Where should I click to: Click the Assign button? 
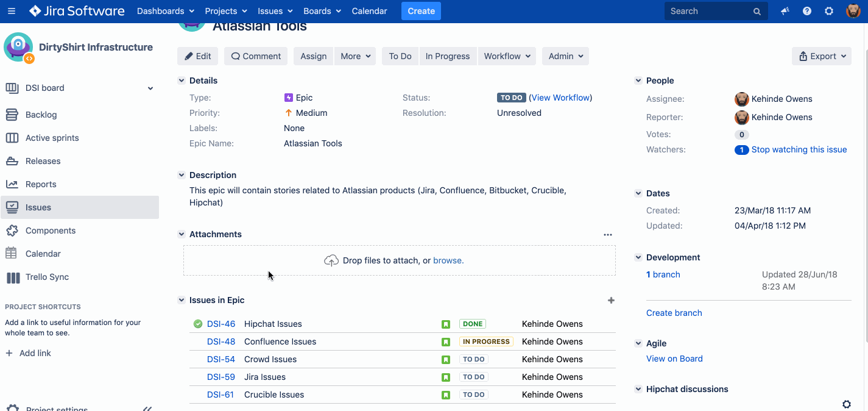(314, 56)
